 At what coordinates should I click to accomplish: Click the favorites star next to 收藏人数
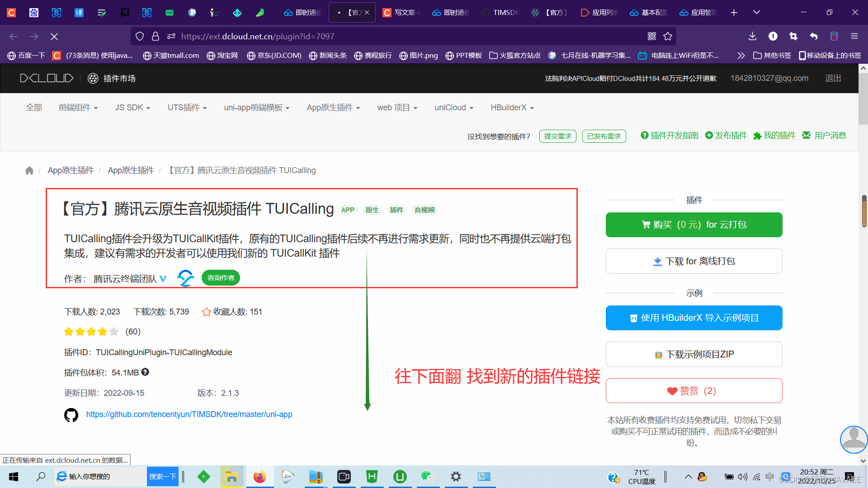(207, 312)
